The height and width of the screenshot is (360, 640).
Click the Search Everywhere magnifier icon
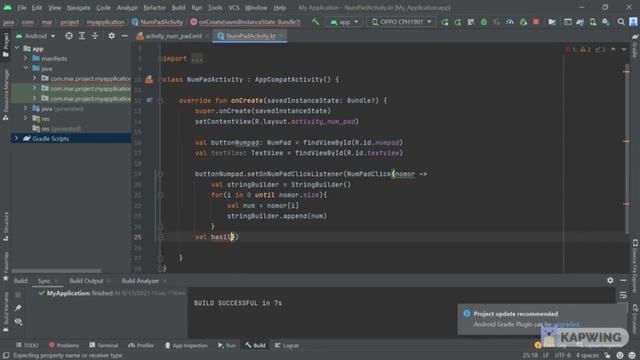621,22
